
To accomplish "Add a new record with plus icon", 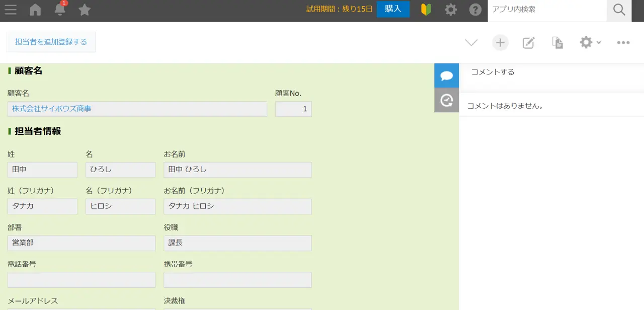I will point(500,43).
